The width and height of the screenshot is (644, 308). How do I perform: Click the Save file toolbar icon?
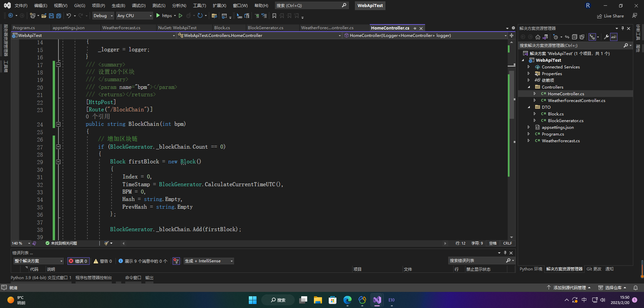(51, 16)
